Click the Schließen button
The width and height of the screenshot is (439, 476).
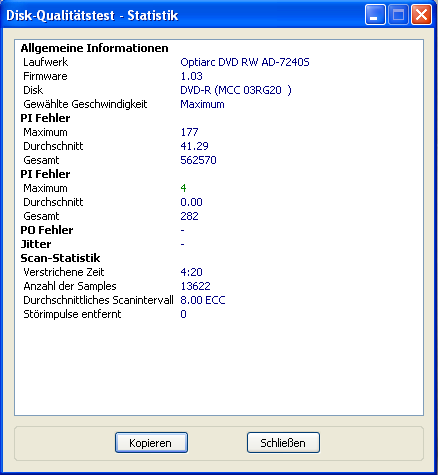coord(283,443)
